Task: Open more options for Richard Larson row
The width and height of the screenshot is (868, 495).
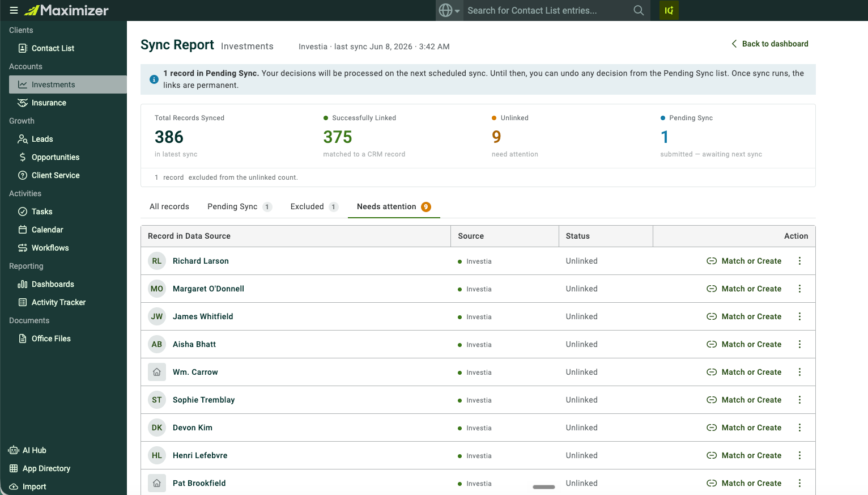Action: [x=799, y=261]
